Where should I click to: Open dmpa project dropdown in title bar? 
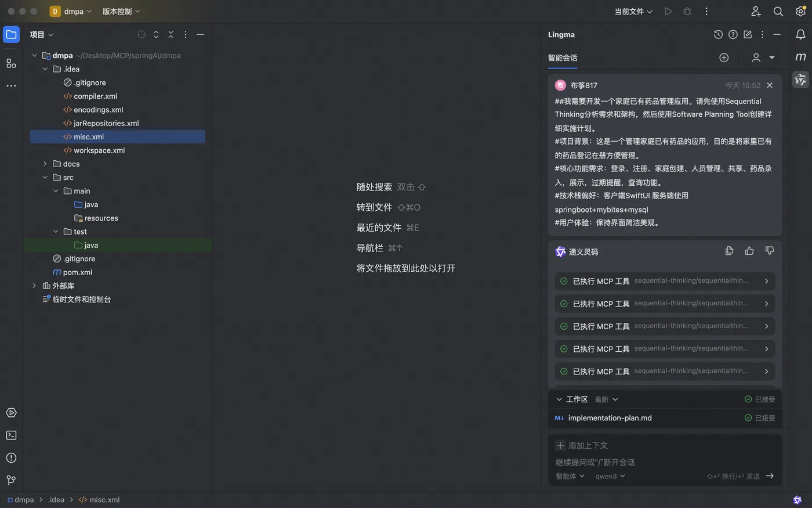[71, 11]
